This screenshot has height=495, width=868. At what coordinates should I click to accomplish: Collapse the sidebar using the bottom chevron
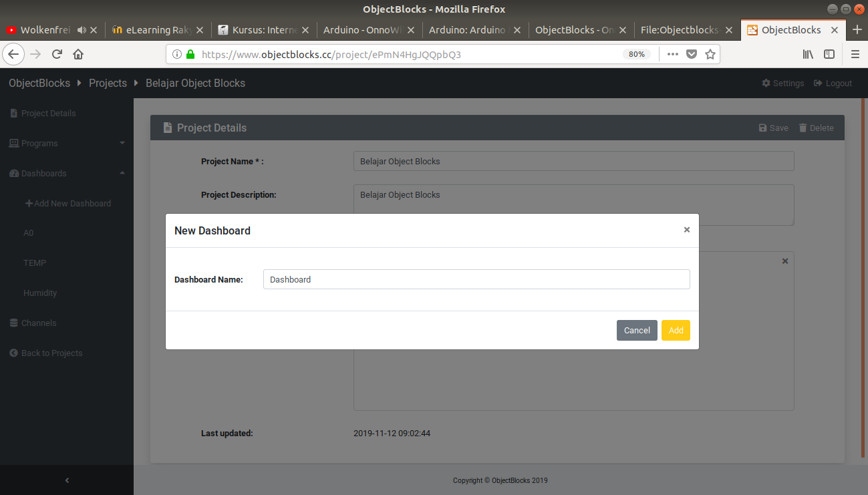click(x=67, y=480)
